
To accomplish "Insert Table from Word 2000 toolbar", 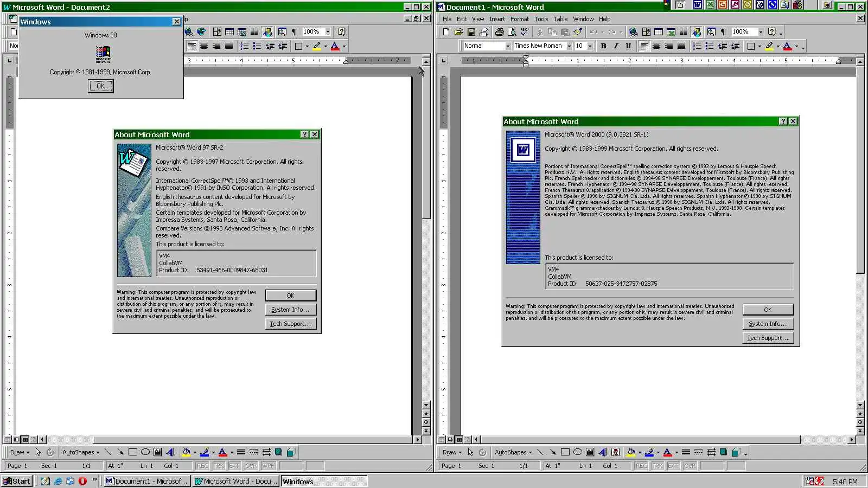I will click(x=659, y=32).
